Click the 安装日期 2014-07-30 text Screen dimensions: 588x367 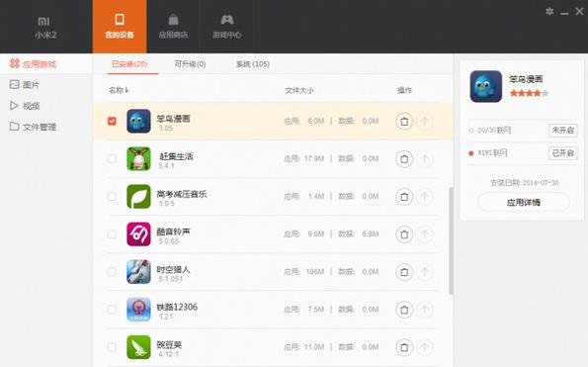point(524,183)
